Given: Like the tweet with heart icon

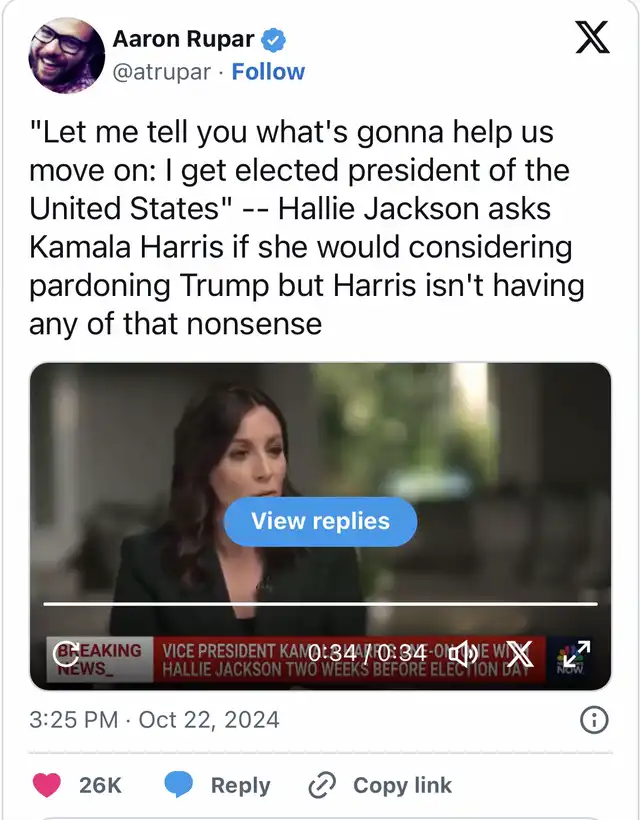Looking at the screenshot, I should point(47,785).
